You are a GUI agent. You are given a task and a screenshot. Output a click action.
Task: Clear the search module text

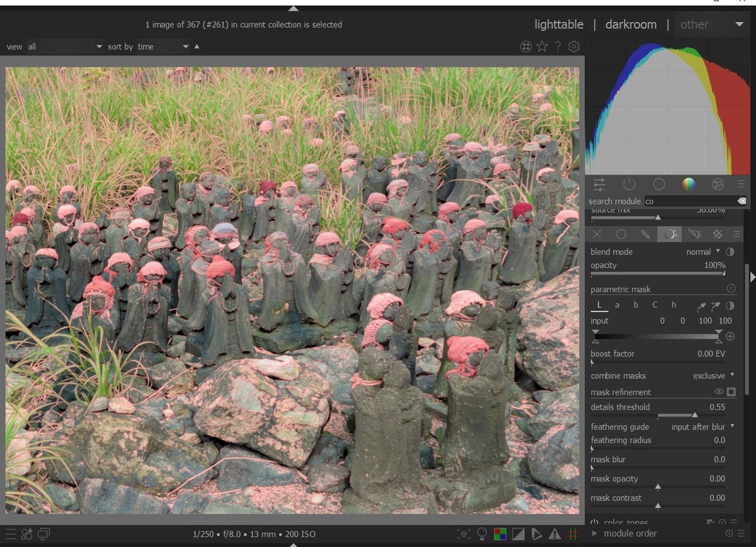click(742, 201)
